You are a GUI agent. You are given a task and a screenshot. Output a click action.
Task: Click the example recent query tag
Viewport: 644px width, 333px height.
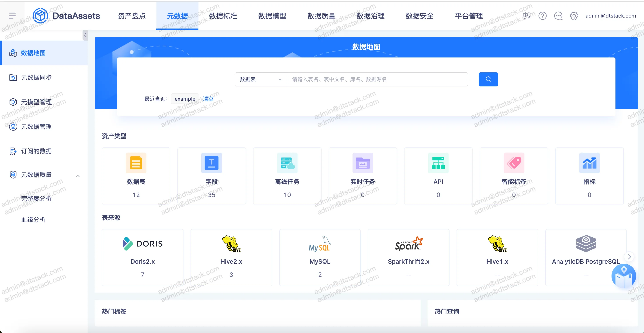(185, 99)
